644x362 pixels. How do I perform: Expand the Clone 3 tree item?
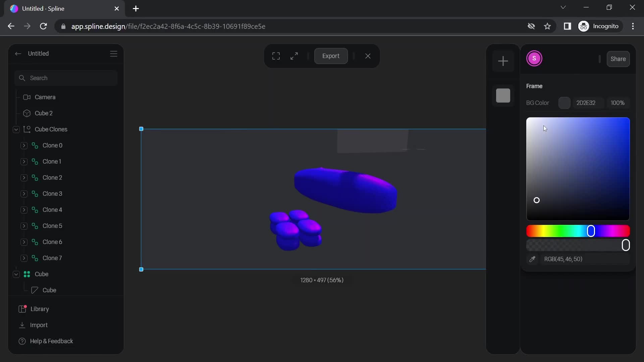(x=24, y=193)
